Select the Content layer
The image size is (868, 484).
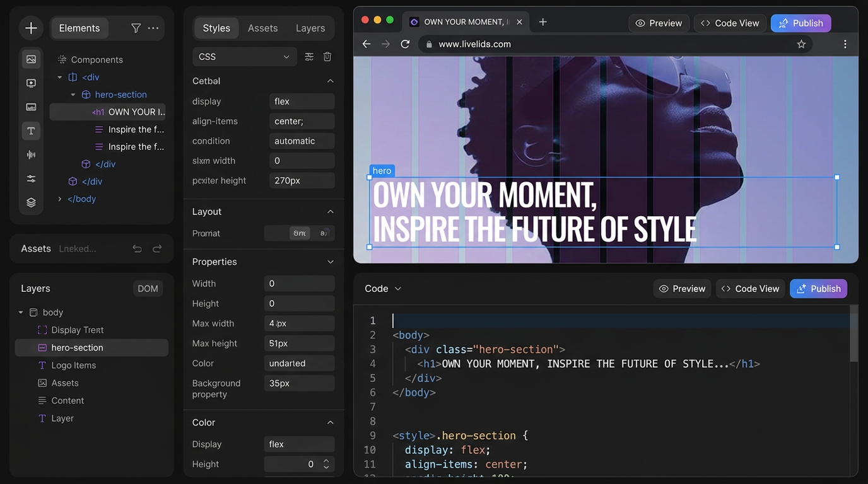(x=61, y=401)
